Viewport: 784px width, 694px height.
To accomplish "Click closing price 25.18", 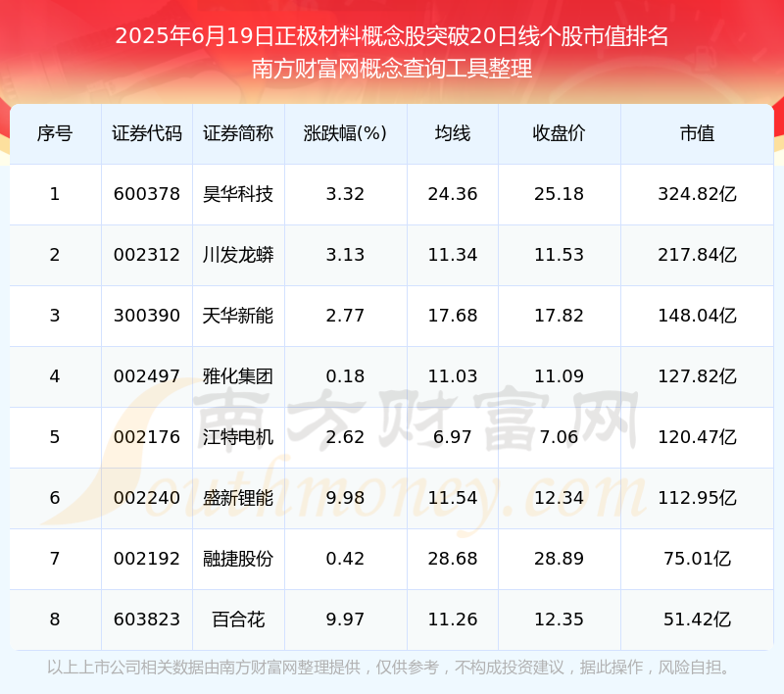I will click(559, 194).
